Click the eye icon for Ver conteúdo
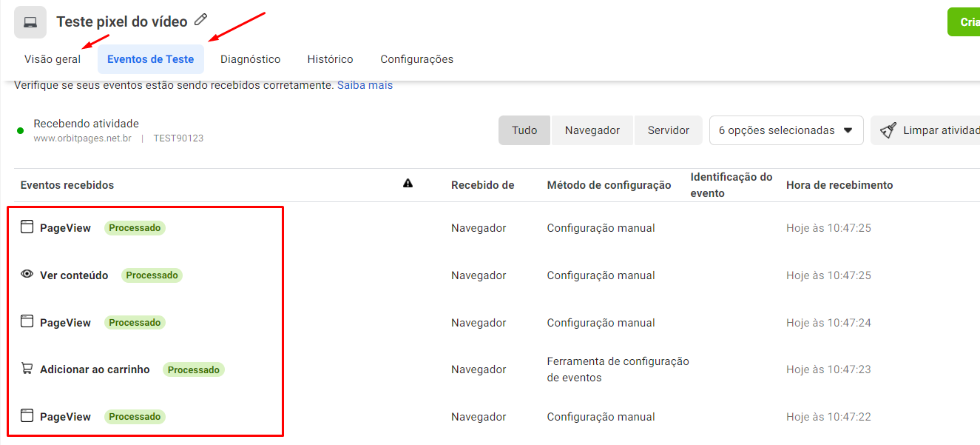The width and height of the screenshot is (980, 445). pyautogui.click(x=27, y=275)
